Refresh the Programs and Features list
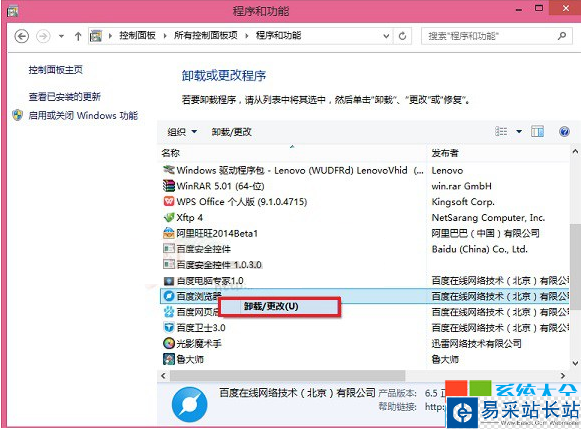Viewport: 581px width, 429px height. (x=402, y=36)
